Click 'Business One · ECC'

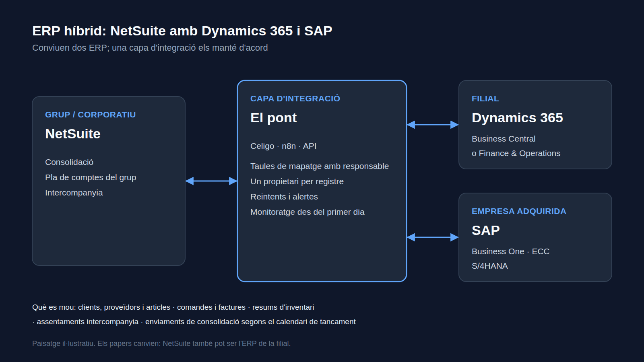tap(510, 251)
